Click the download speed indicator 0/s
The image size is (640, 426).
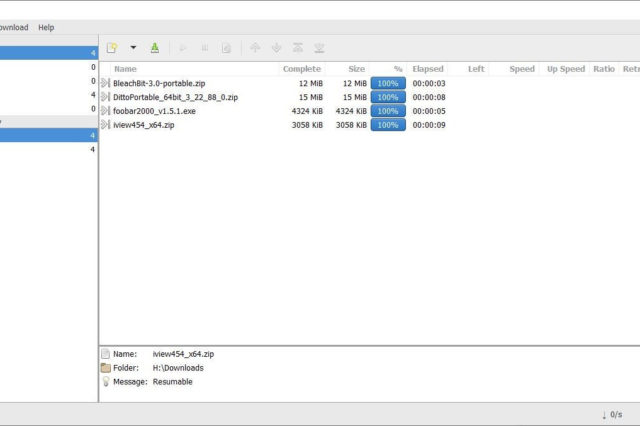coord(612,415)
